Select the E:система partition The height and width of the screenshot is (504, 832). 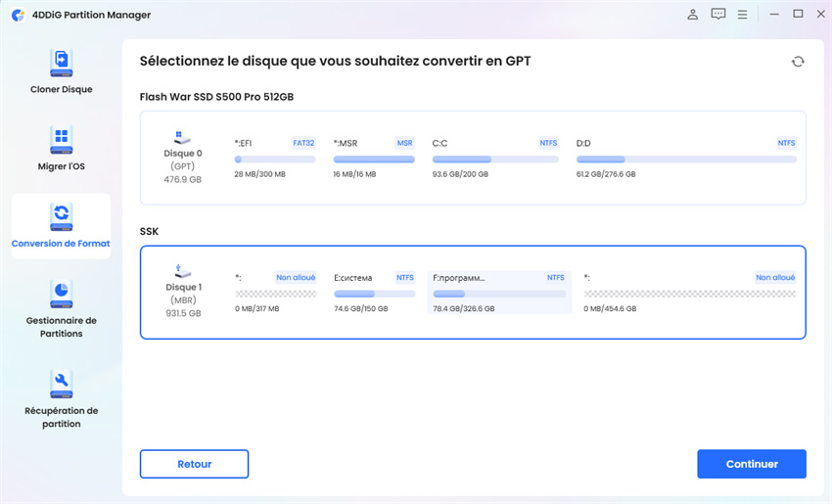375,293
